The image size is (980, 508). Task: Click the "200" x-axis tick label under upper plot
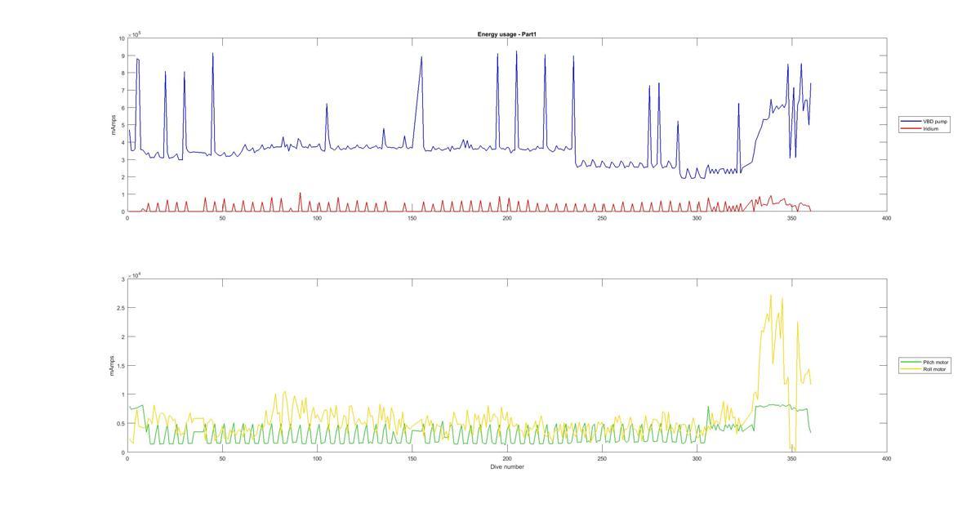[x=507, y=218]
